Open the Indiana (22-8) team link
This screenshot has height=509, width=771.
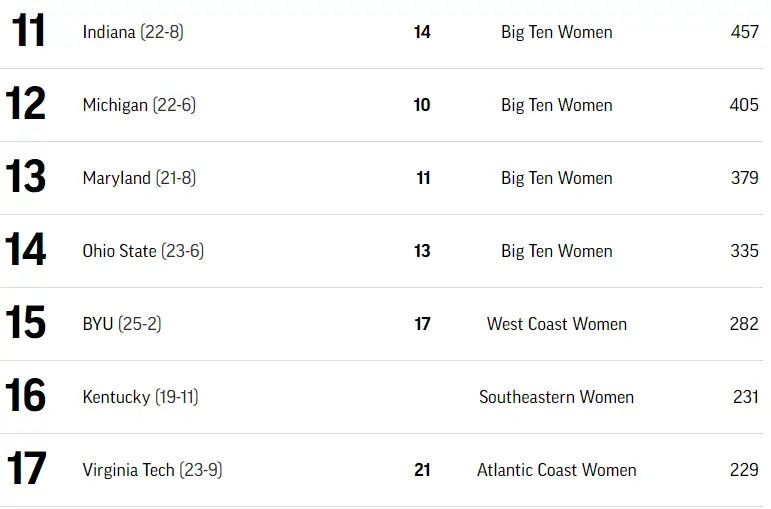pyautogui.click(x=133, y=32)
